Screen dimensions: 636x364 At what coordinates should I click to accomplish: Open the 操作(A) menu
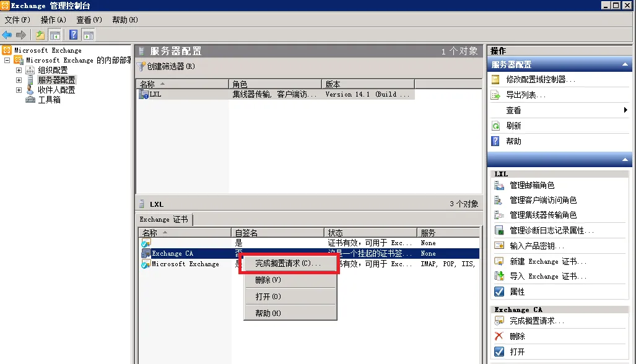click(x=53, y=20)
